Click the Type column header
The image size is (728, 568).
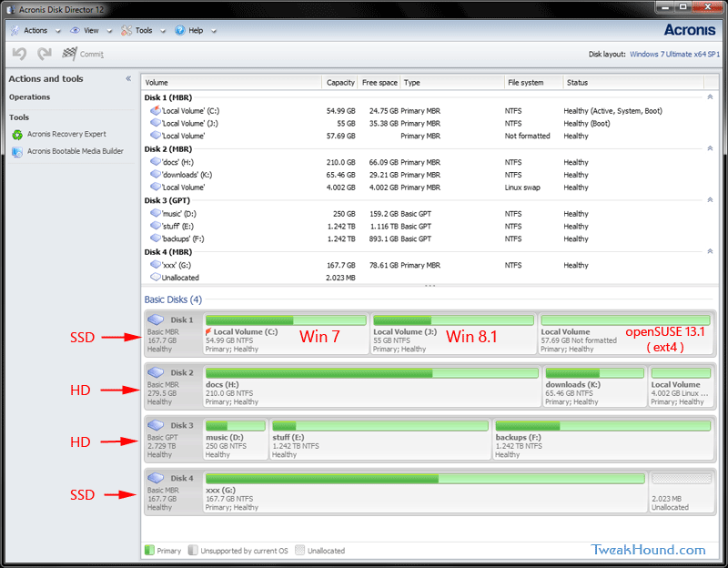point(452,83)
